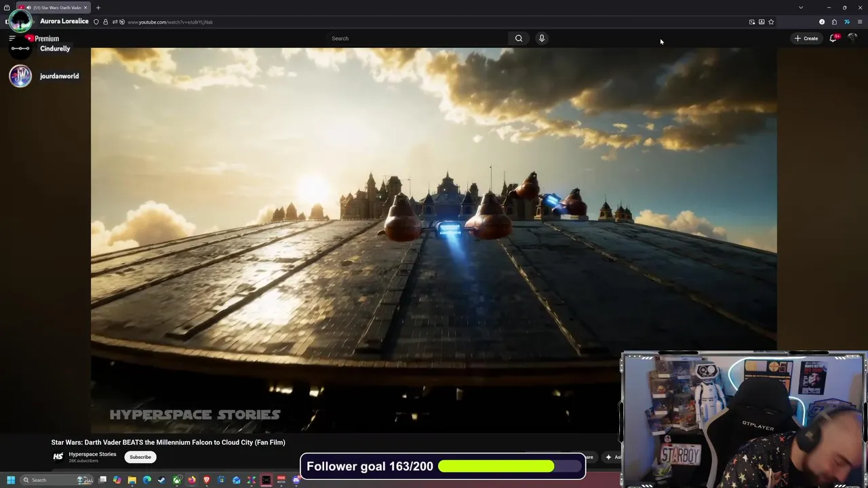Click the Aurora Lorealice overlay avatar
The width and height of the screenshot is (868, 488).
pyautogui.click(x=20, y=20)
